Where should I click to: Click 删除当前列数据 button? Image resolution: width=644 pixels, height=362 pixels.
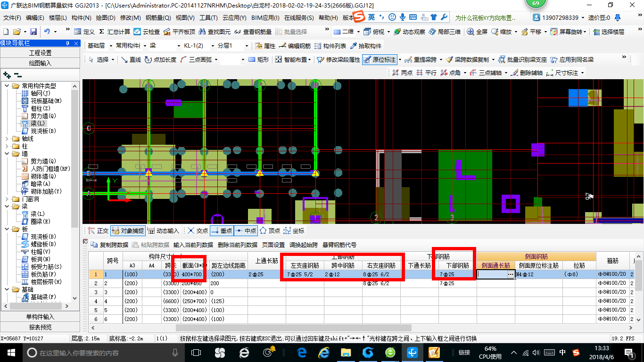tap(238, 245)
